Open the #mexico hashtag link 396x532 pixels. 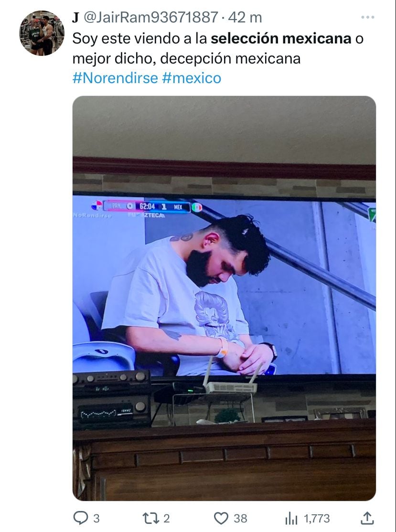click(x=192, y=78)
